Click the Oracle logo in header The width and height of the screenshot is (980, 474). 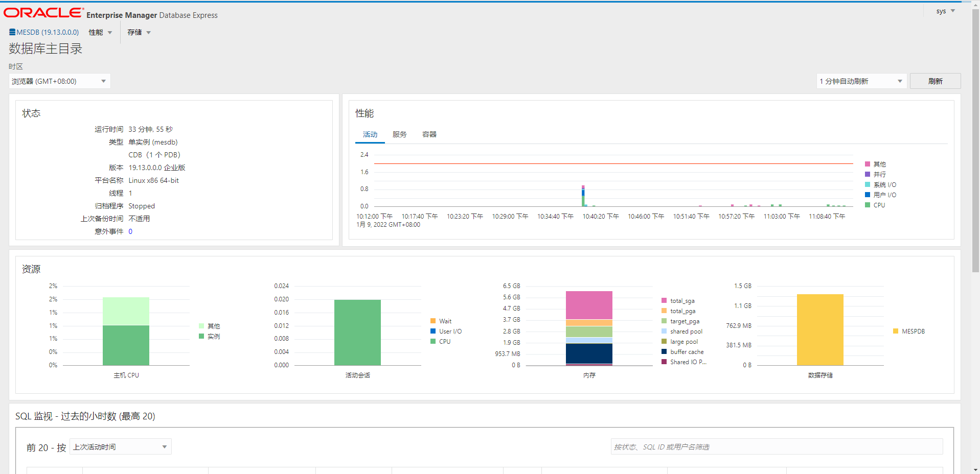pyautogui.click(x=43, y=13)
